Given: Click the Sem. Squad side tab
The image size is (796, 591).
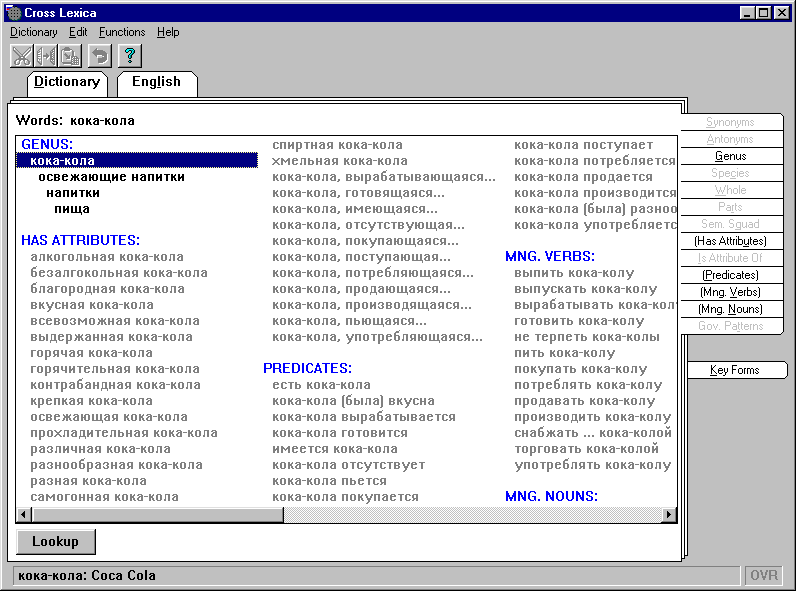Looking at the screenshot, I should click(731, 224).
